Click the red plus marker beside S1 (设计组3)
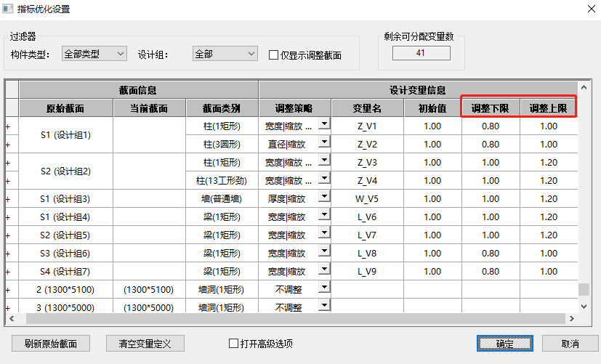Viewport: 601px width, 364px height. coord(7,199)
